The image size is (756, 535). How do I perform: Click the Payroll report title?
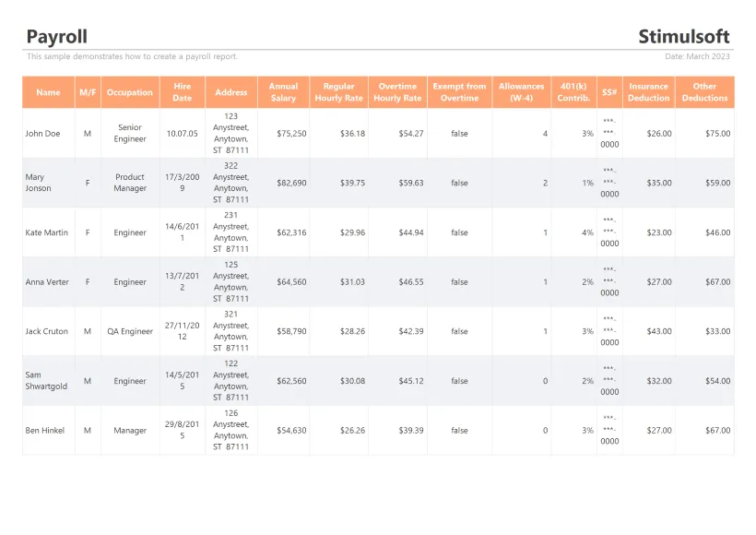coord(57,37)
